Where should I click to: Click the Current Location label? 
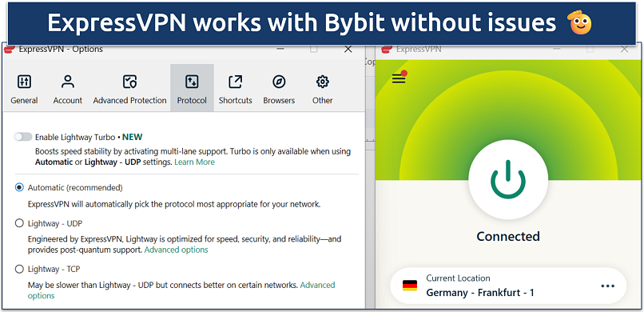(458, 278)
